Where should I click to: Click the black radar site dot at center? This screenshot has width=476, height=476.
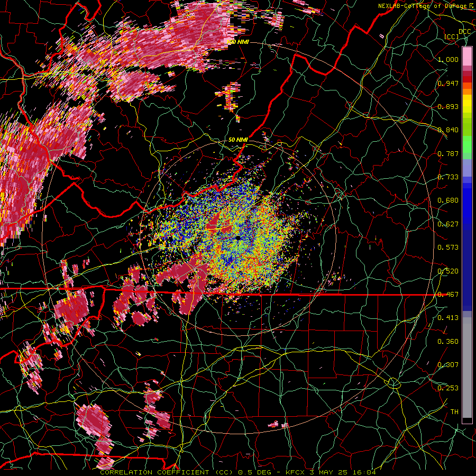[238, 238]
